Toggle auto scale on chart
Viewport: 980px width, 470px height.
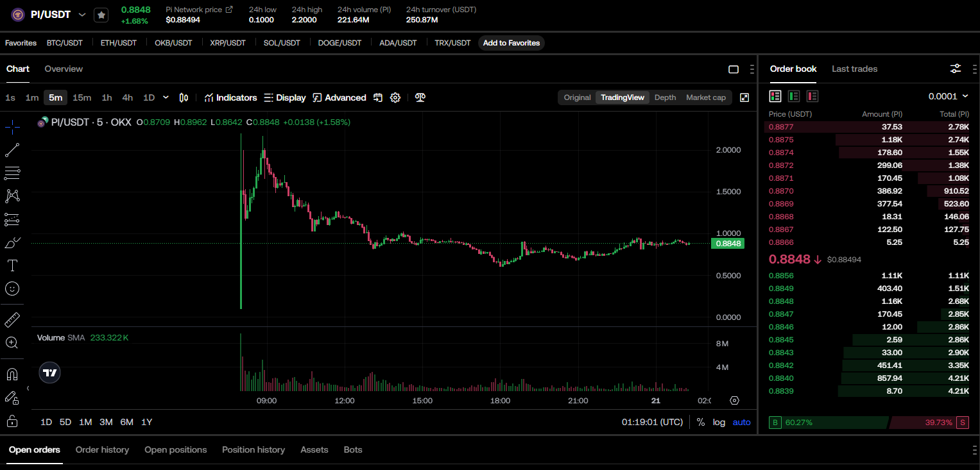tap(741, 423)
